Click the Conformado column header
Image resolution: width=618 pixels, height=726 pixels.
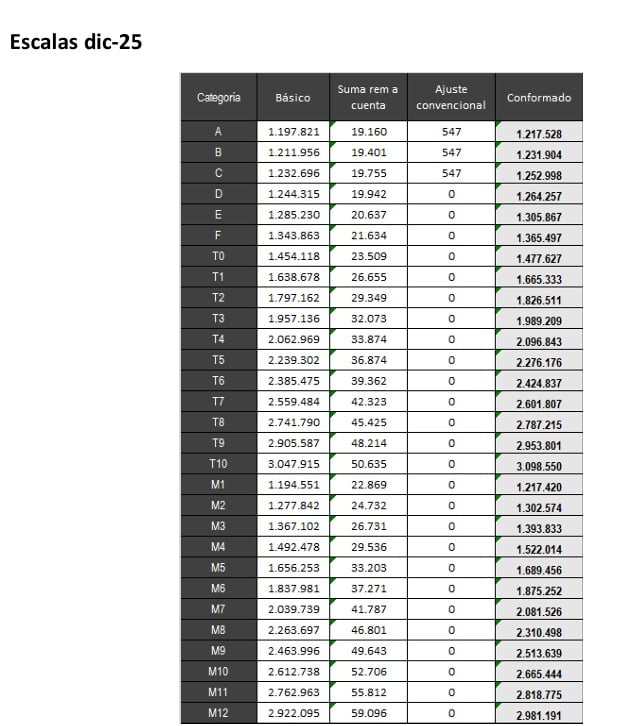539,97
